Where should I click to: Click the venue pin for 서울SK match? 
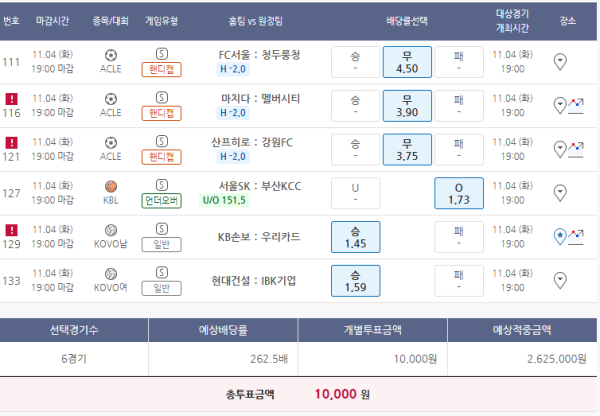(x=560, y=193)
